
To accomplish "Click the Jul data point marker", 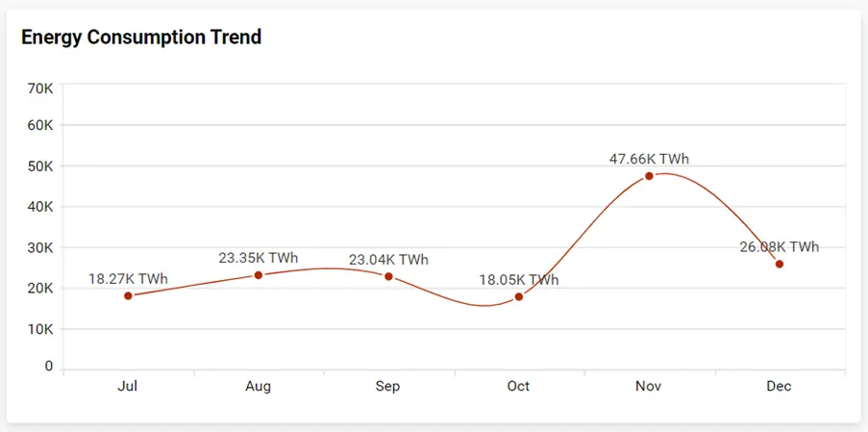I will pyautogui.click(x=128, y=295).
